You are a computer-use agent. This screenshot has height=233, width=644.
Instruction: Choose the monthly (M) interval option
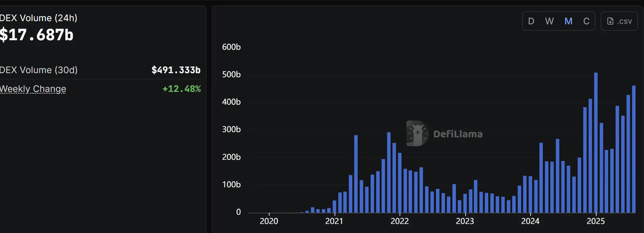(x=568, y=21)
